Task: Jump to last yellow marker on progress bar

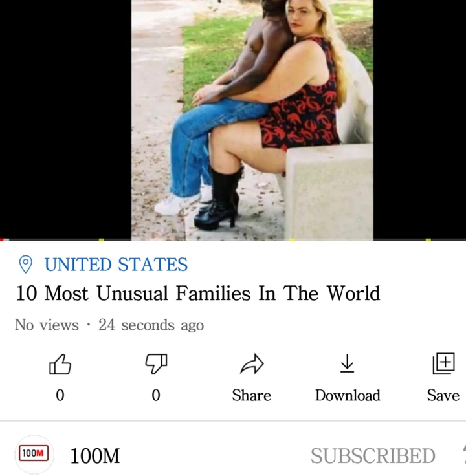Action: (428, 240)
